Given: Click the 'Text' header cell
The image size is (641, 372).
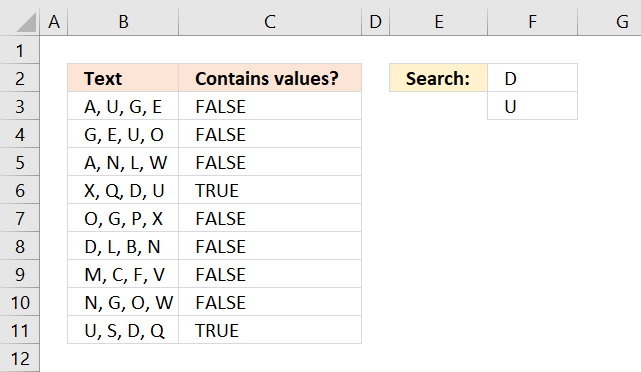Looking at the screenshot, I should pyautogui.click(x=123, y=78).
